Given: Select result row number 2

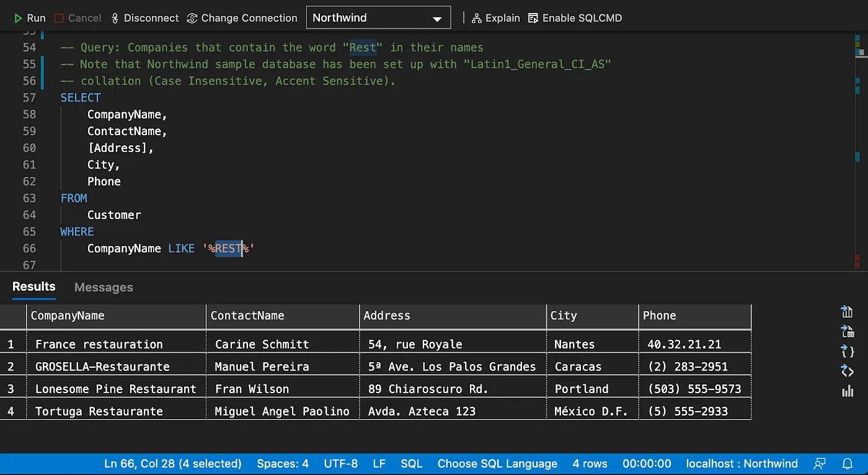Looking at the screenshot, I should (11, 366).
